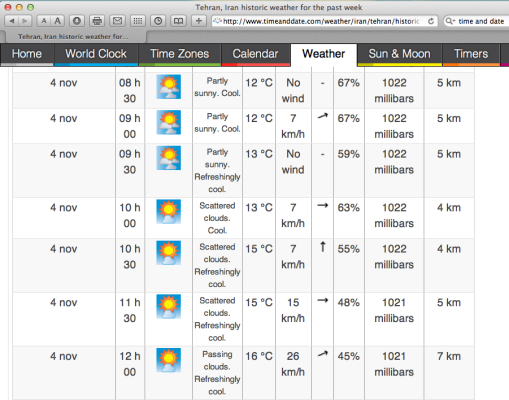Click the mail page envelope icon
The image size is (509, 400).
click(x=117, y=21)
